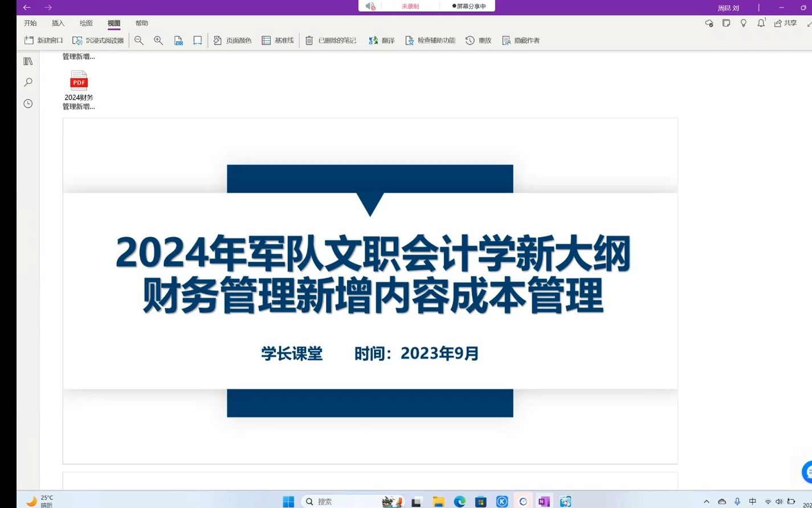Screen dimensions: 812x508
Task: Click the OneDrive cloud tray icon
Action: [722, 502]
